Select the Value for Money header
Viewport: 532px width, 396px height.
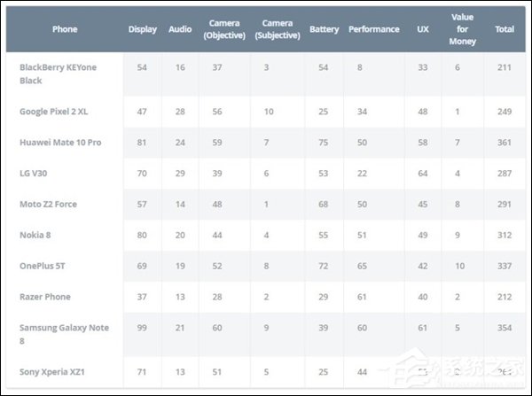pos(463,29)
